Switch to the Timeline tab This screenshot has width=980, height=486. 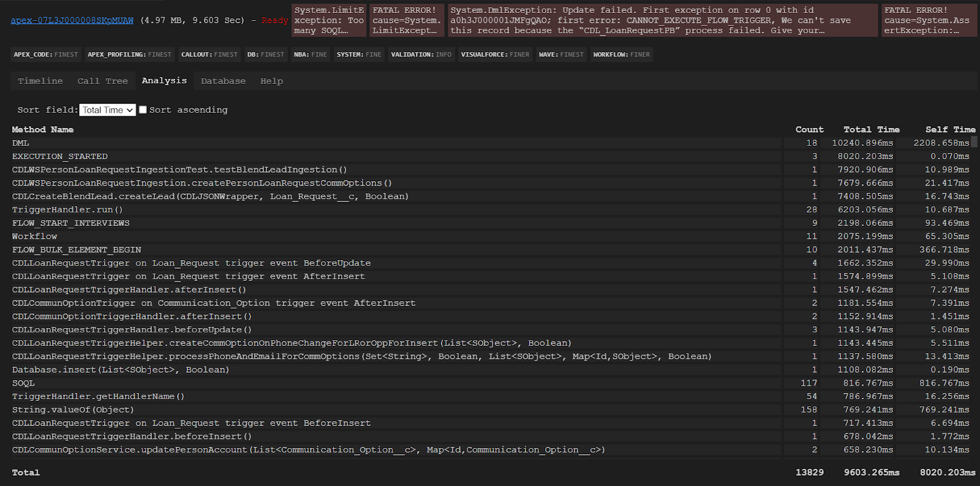click(40, 81)
